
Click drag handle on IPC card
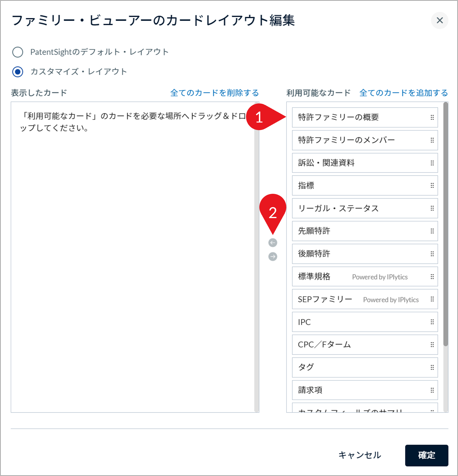(432, 322)
